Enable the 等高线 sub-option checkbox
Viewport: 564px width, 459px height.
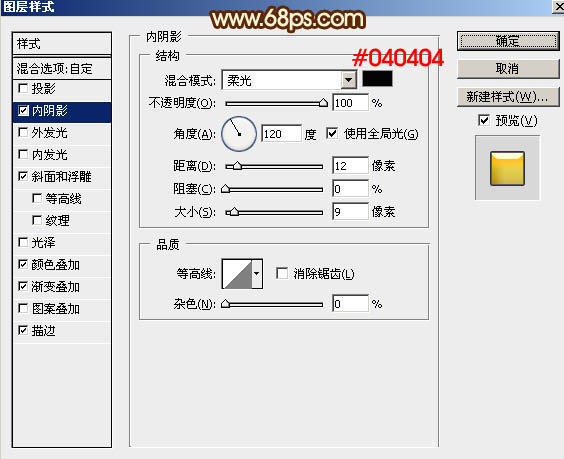pos(37,198)
